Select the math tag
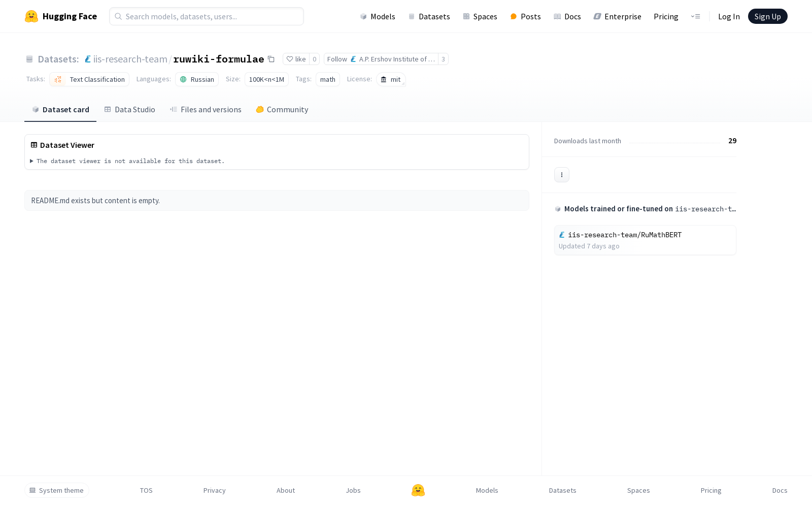This screenshot has height=508, width=812. click(x=328, y=79)
